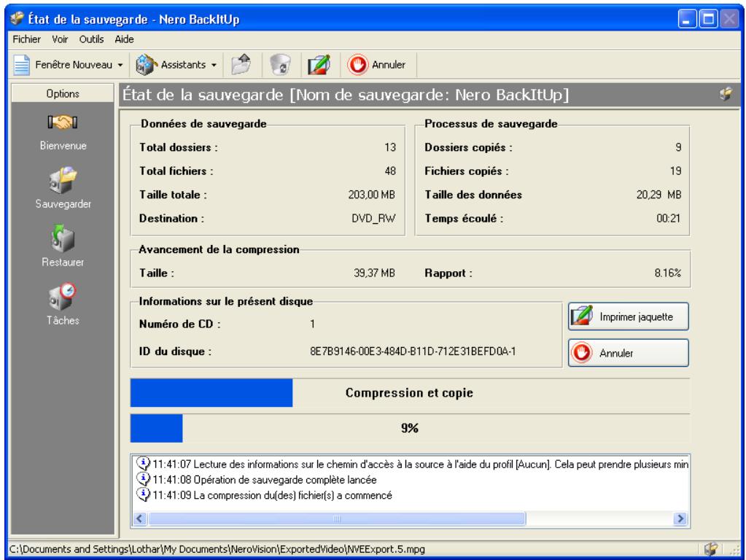The width and height of the screenshot is (746, 560).
Task: Open the Fichier menu
Action: point(27,39)
